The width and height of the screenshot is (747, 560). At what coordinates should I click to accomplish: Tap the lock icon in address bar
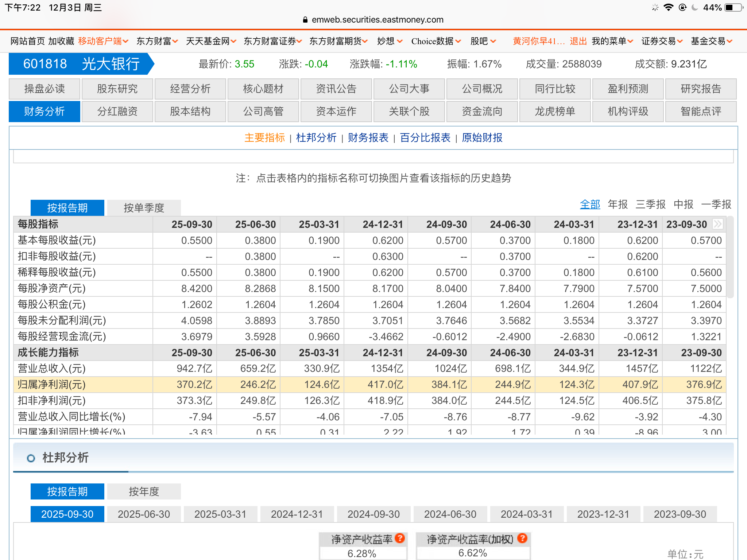pos(305,20)
